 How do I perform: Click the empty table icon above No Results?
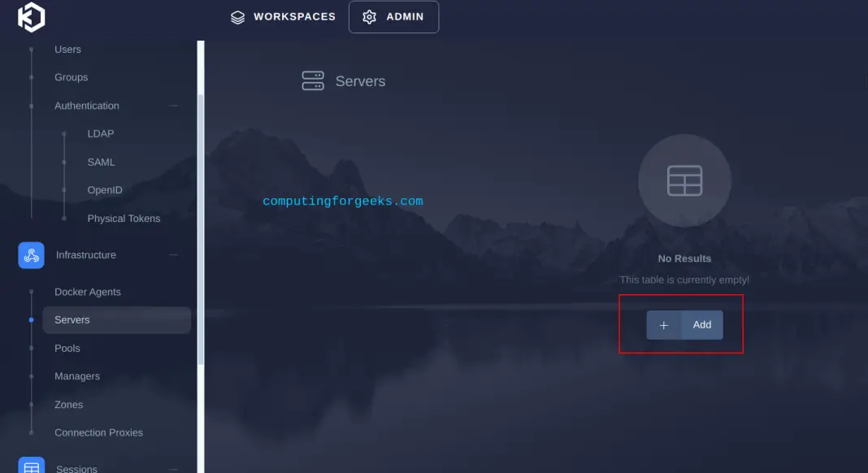[x=684, y=180]
